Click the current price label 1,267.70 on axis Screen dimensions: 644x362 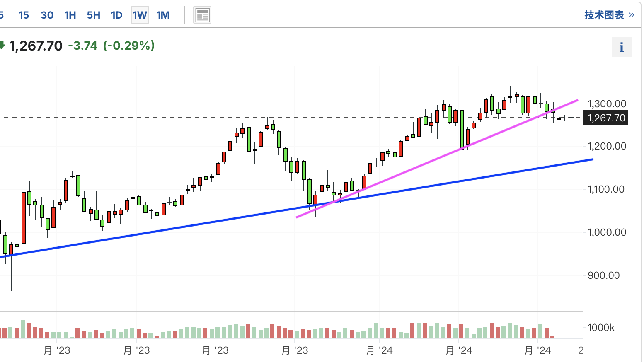point(605,118)
